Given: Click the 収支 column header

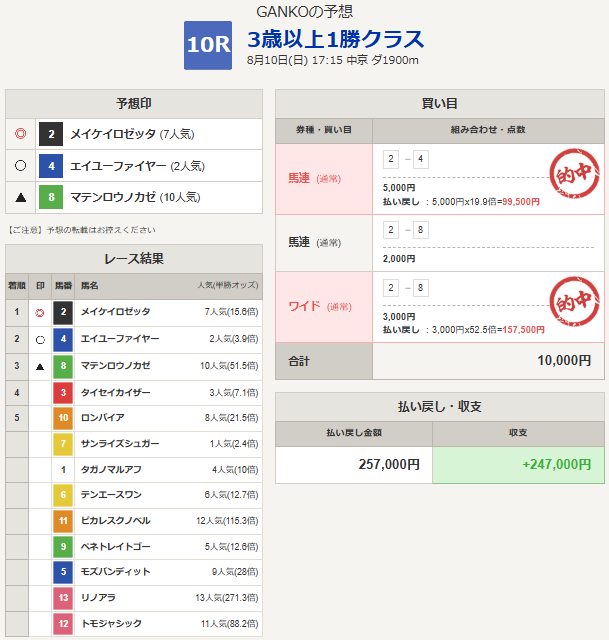Looking at the screenshot, I should [518, 433].
